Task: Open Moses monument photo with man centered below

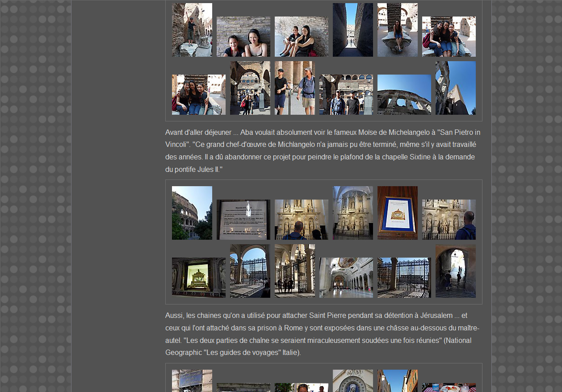Action: point(302,220)
